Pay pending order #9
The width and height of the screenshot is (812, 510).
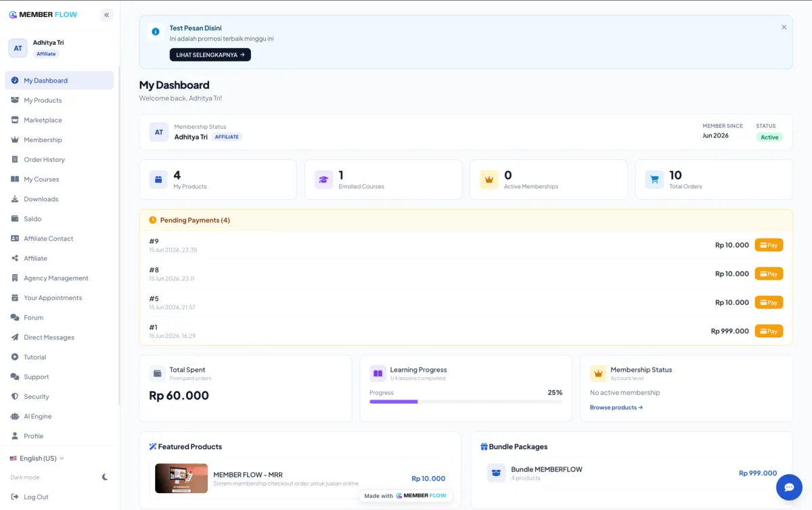[769, 245]
